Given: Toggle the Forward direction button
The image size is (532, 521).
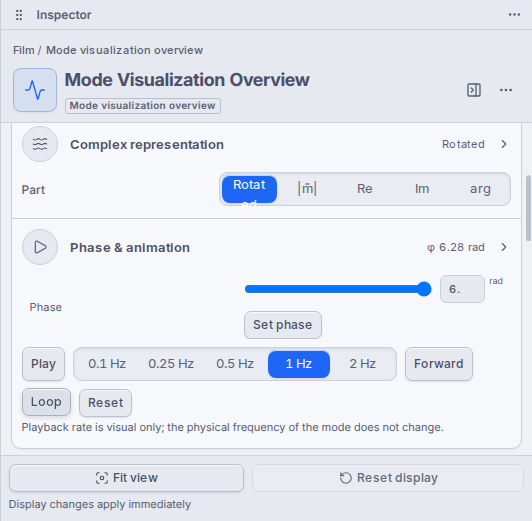Looking at the screenshot, I should [x=439, y=364].
